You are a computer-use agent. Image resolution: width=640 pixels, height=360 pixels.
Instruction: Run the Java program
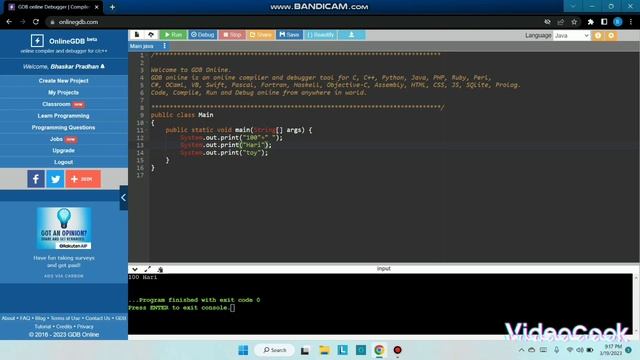(173, 35)
